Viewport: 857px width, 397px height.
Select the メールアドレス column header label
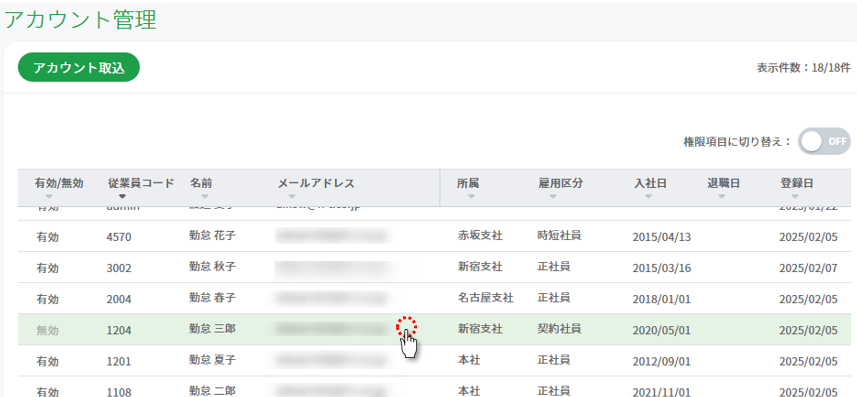tap(316, 184)
